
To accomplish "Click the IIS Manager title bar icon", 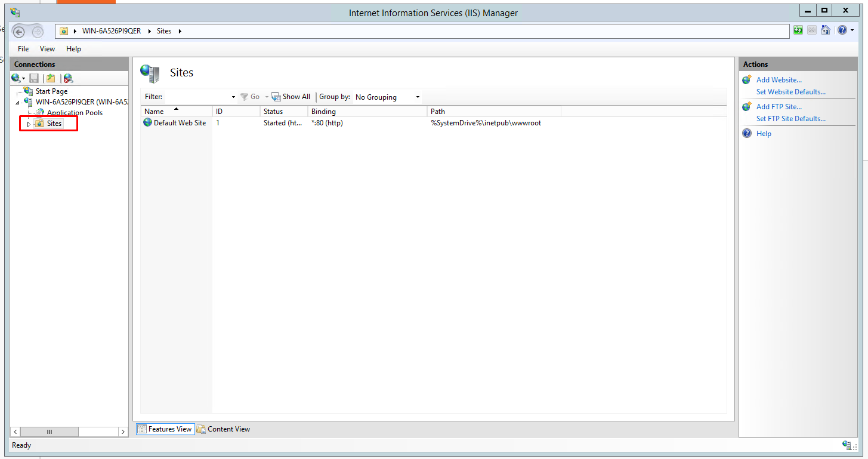I will (15, 12).
